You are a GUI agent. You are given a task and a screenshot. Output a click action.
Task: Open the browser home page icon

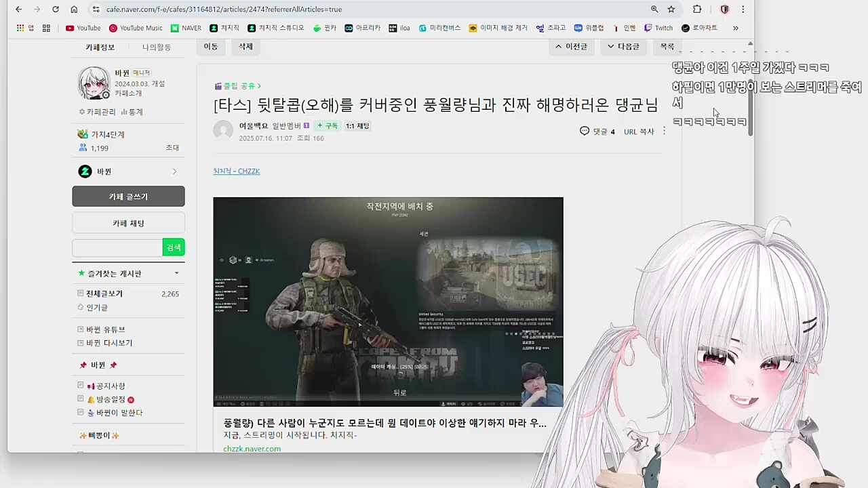[x=74, y=9]
